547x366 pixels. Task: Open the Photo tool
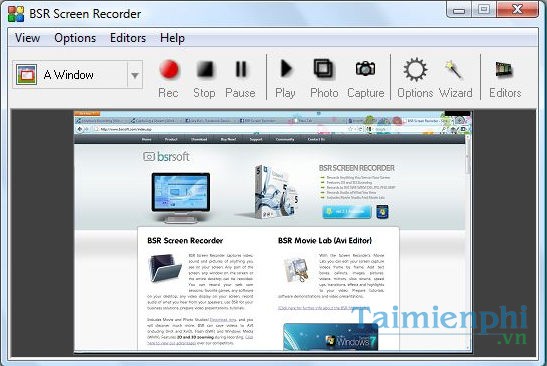pyautogui.click(x=324, y=79)
